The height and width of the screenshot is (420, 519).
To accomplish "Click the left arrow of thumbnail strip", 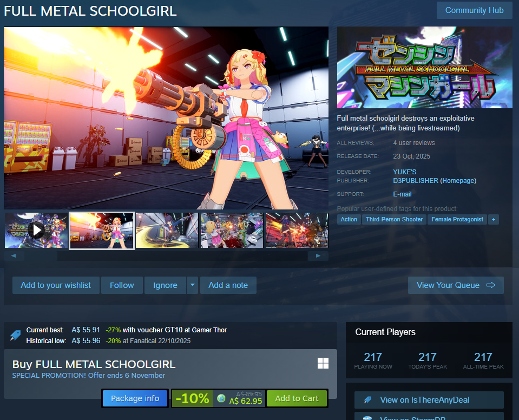I will [x=14, y=256].
